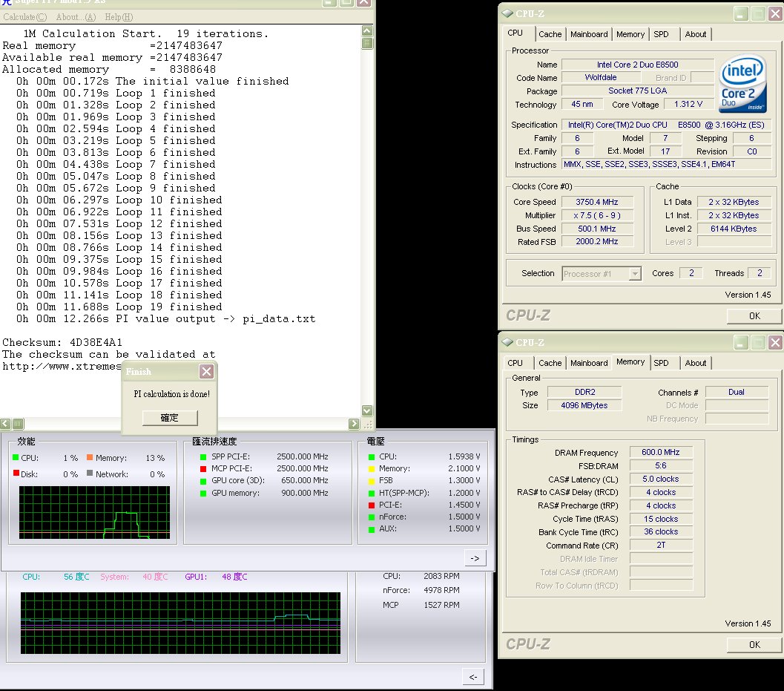Click the temperature history graph
This screenshot has width=784, height=691.
[x=180, y=623]
